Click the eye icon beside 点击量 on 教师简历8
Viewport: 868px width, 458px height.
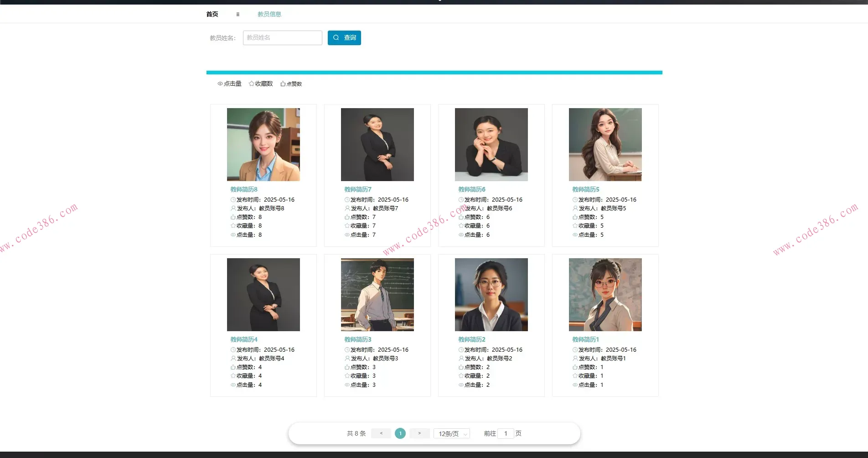coord(232,234)
